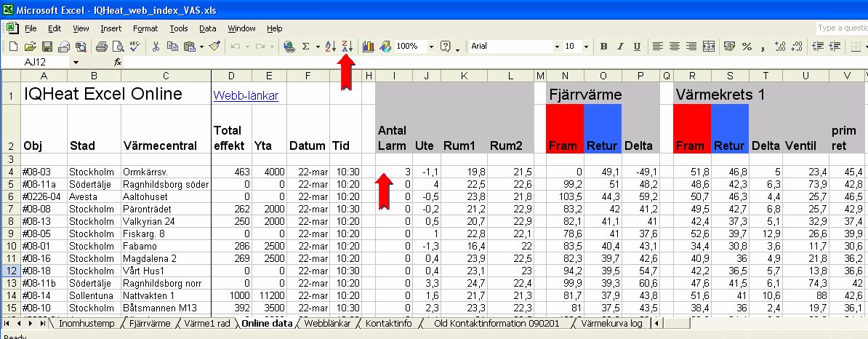Open Print Preview
868x339 pixels.
117,47
